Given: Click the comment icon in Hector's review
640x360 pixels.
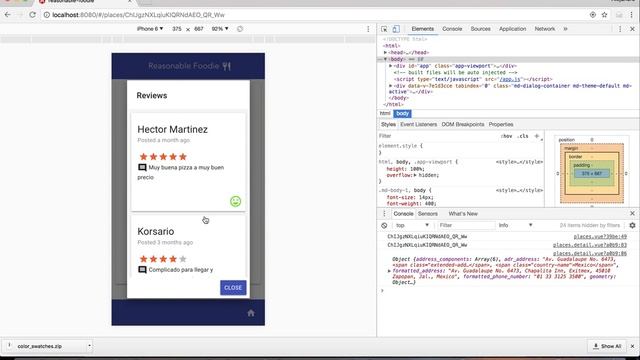Looking at the screenshot, I should tap(142, 167).
